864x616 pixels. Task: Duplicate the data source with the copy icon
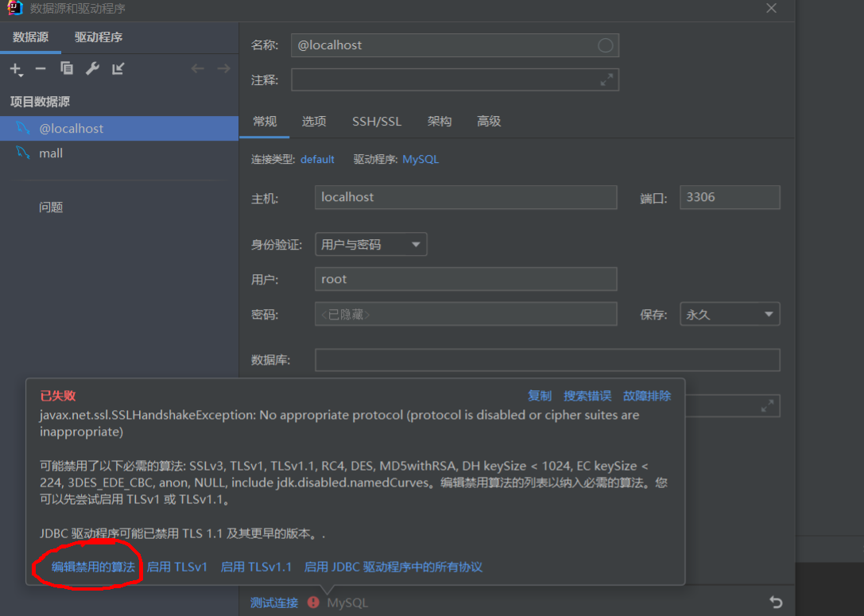click(67, 69)
